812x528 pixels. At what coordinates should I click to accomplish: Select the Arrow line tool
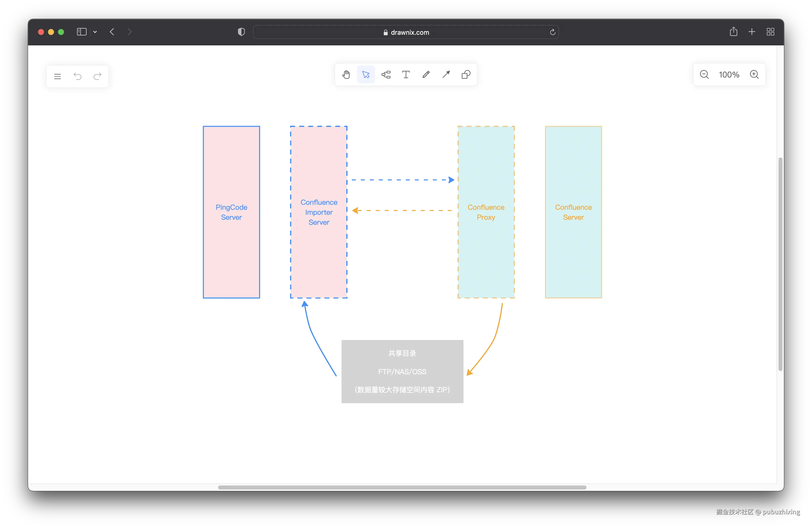tap(446, 75)
